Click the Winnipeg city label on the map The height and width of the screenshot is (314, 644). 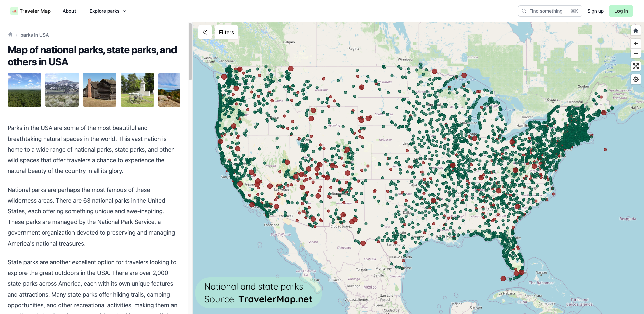[405, 59]
